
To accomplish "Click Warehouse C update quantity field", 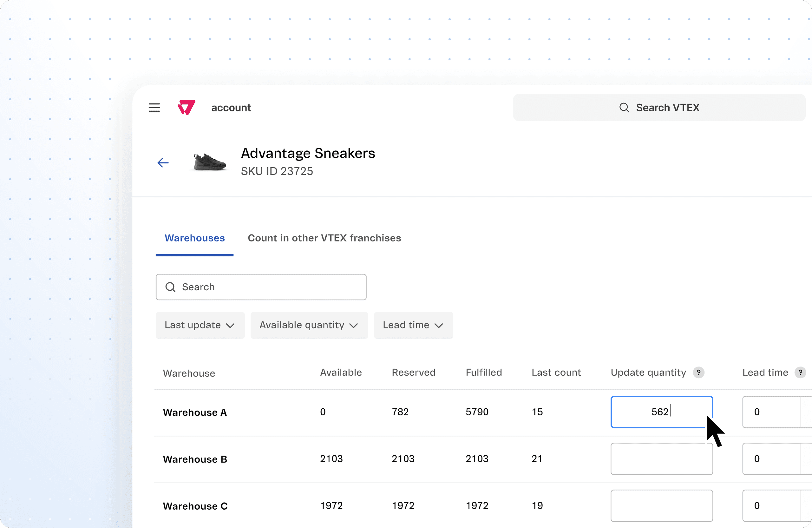I will pos(661,505).
